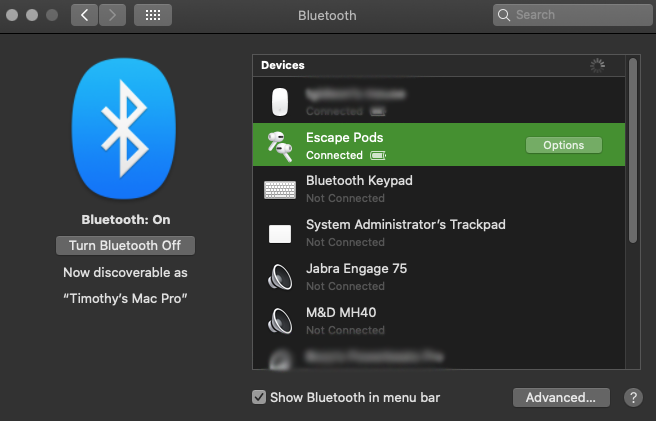Image resolution: width=656 pixels, height=421 pixels.
Task: Select System Administrator's Trackpad entry
Action: (438, 233)
